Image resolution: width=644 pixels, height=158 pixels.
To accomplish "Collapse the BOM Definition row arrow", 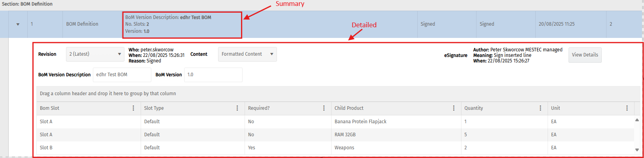I will 18,24.
